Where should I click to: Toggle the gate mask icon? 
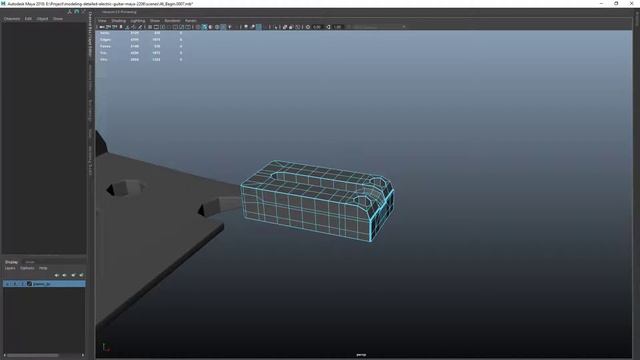click(x=169, y=27)
